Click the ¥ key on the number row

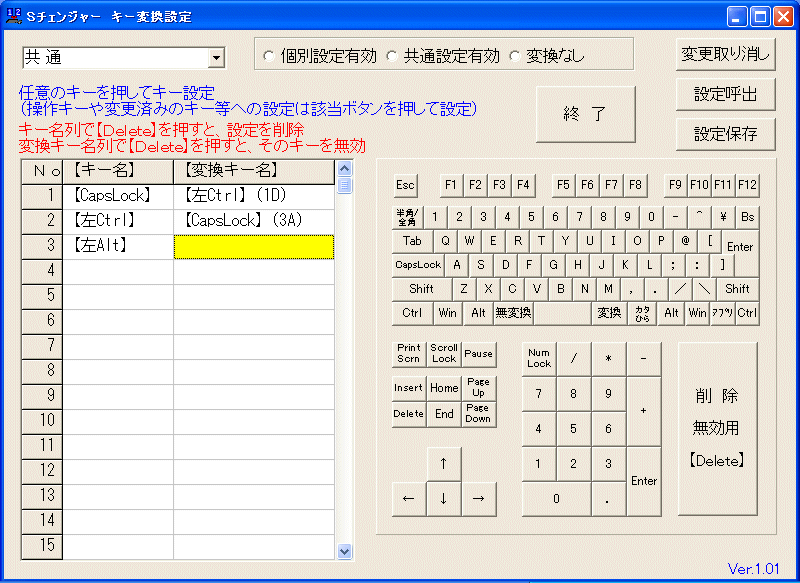point(723,217)
